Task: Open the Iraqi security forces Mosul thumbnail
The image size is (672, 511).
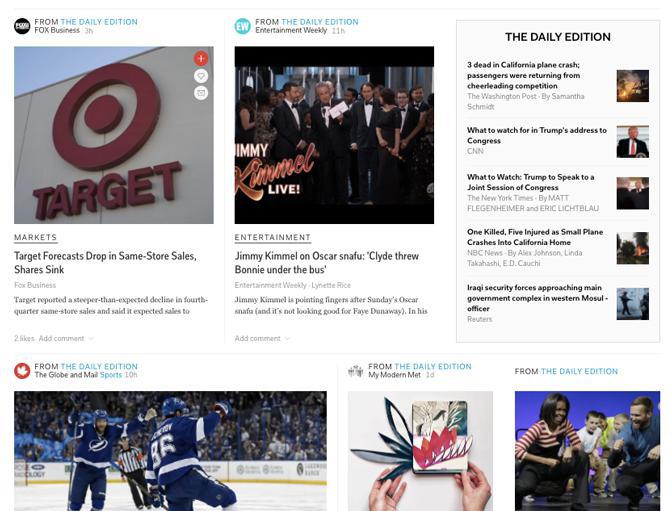Action: pyautogui.click(x=633, y=304)
